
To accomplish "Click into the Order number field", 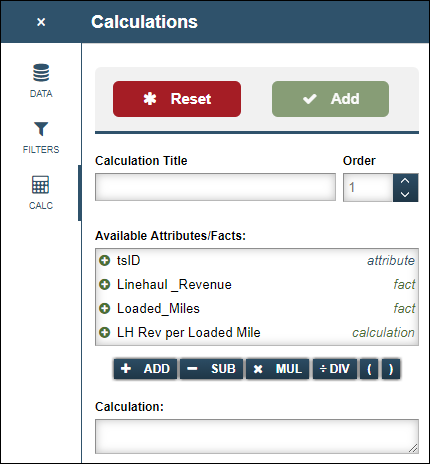I will point(368,187).
